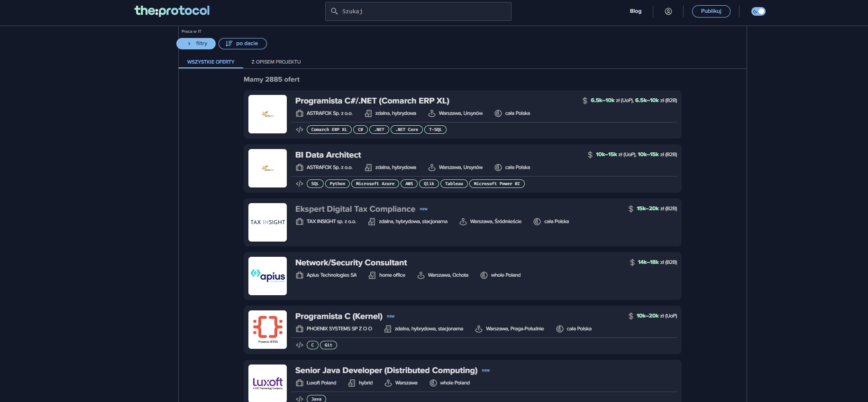Click the Luxoft company logo

pyautogui.click(x=267, y=383)
